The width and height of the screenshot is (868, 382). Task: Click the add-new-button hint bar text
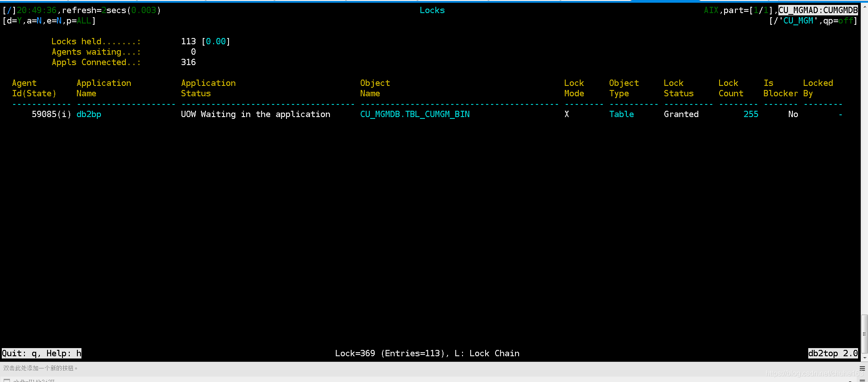40,368
